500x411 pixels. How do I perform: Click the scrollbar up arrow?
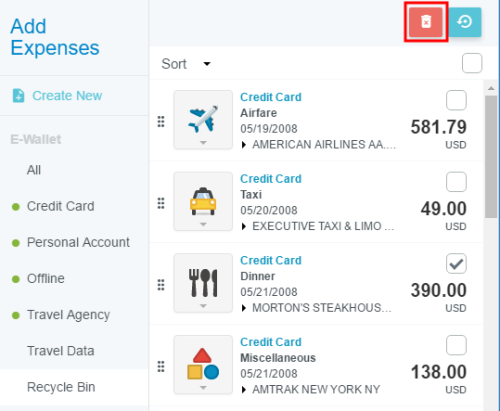click(x=491, y=88)
